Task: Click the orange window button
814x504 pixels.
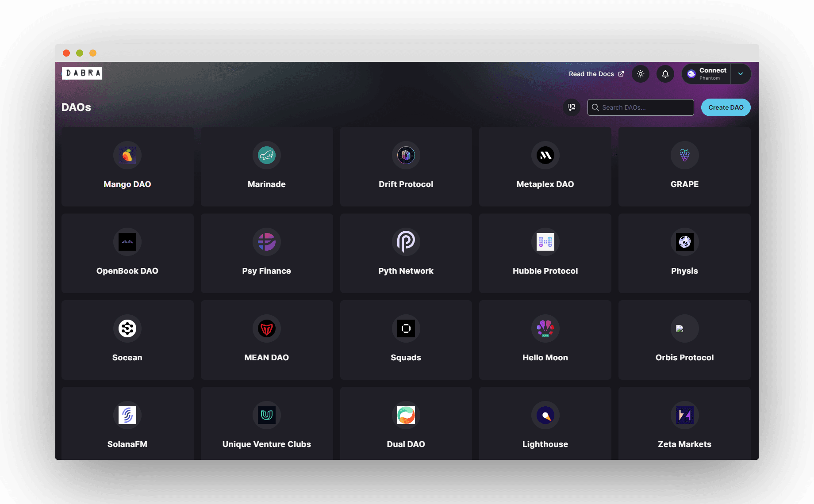Action: [93, 53]
